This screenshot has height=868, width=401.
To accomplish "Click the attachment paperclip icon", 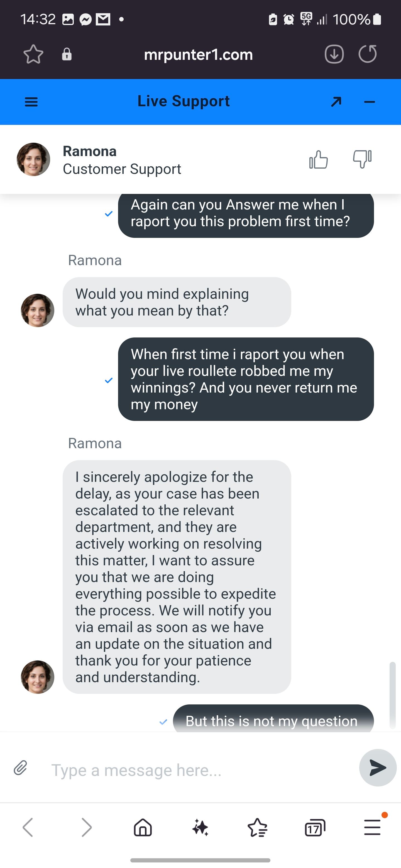I will pyautogui.click(x=21, y=768).
